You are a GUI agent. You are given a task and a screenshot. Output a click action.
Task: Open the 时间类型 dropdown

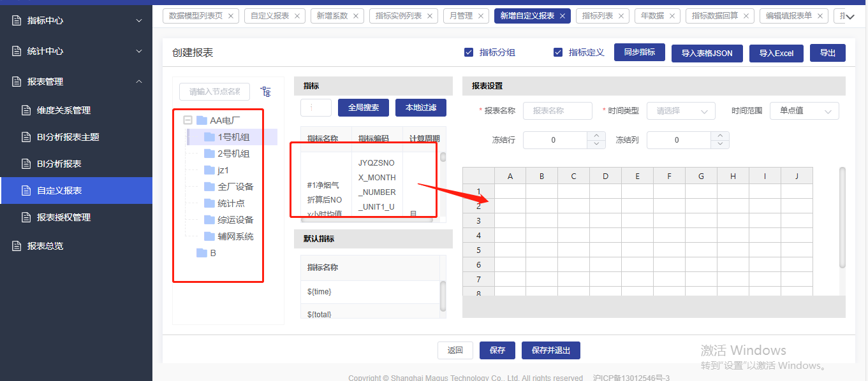(x=680, y=111)
